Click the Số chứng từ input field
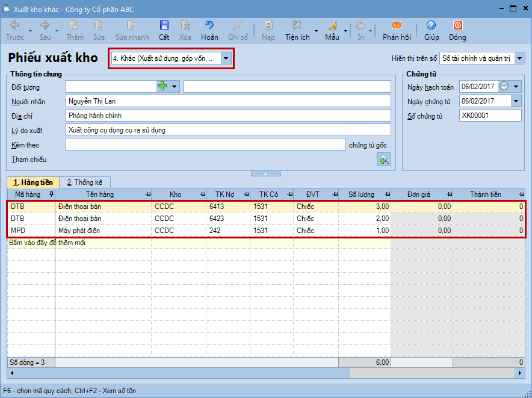 [490, 116]
